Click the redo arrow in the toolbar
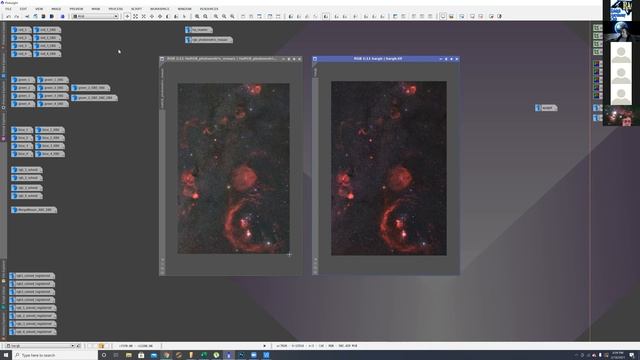Screen dimensions: 640x360 point(17,16)
